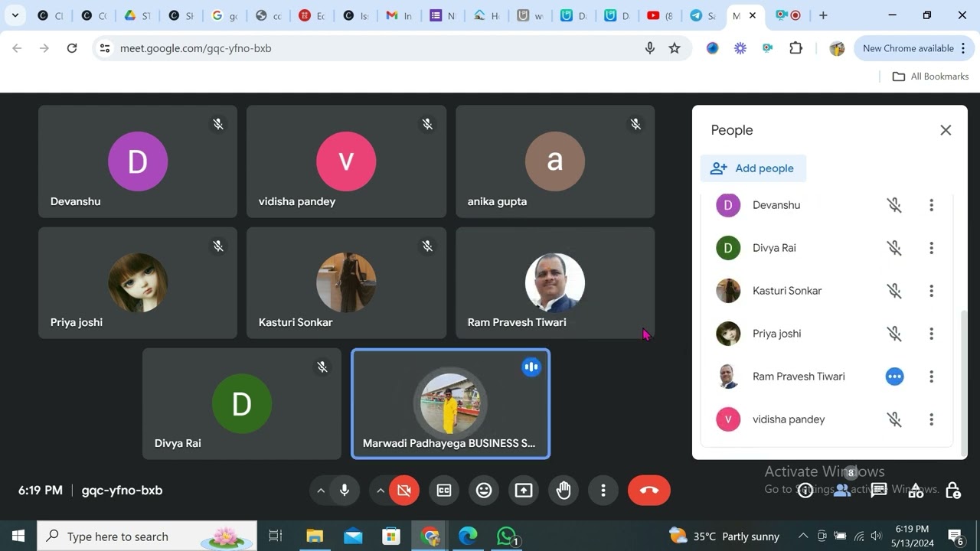
Task: Close the People side panel
Action: [x=946, y=130]
